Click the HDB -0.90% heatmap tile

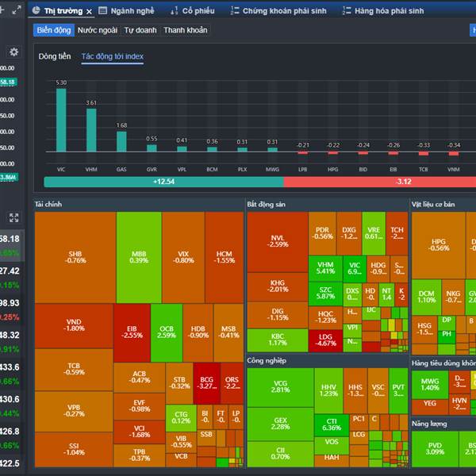click(x=198, y=332)
